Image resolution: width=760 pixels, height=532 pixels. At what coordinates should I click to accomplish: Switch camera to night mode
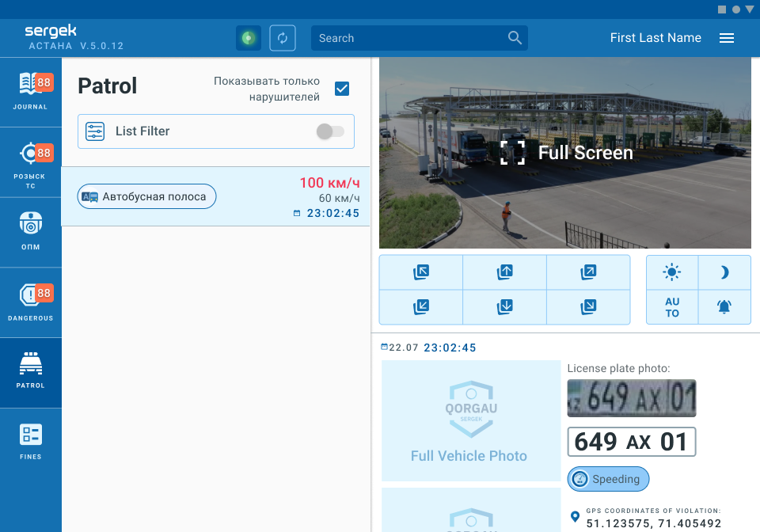(724, 272)
